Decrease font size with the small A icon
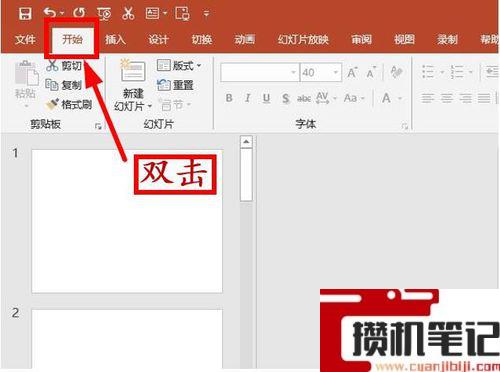Image resolution: width=500 pixels, height=372 pixels. click(x=371, y=72)
